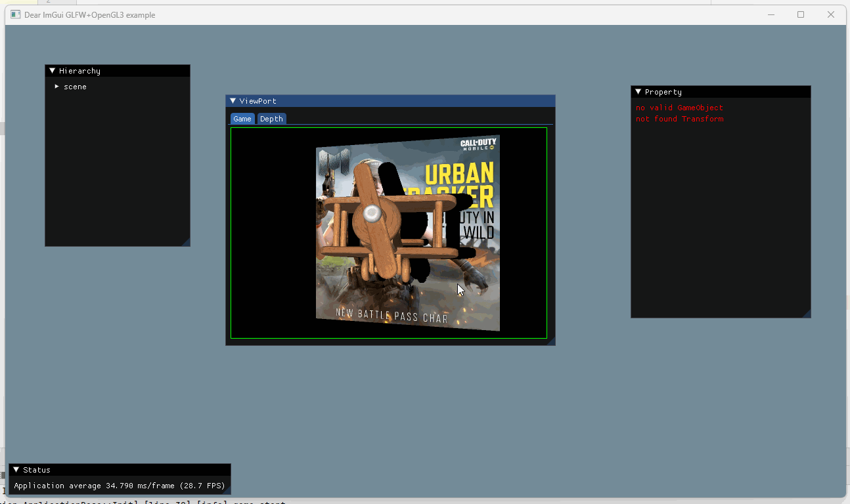Switch to the Depth tab
The width and height of the screenshot is (850, 504).
[x=271, y=119]
